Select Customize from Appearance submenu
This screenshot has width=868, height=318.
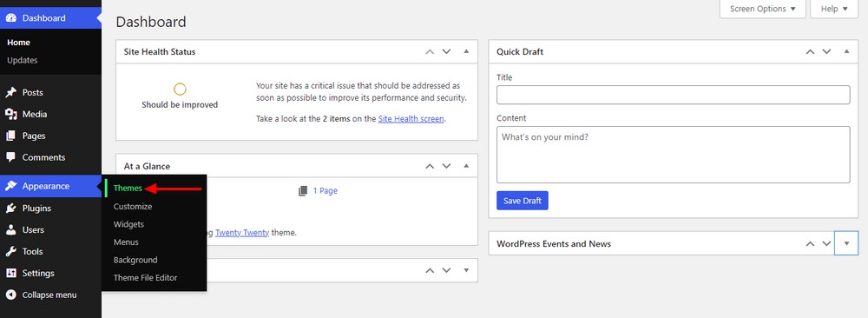(133, 206)
